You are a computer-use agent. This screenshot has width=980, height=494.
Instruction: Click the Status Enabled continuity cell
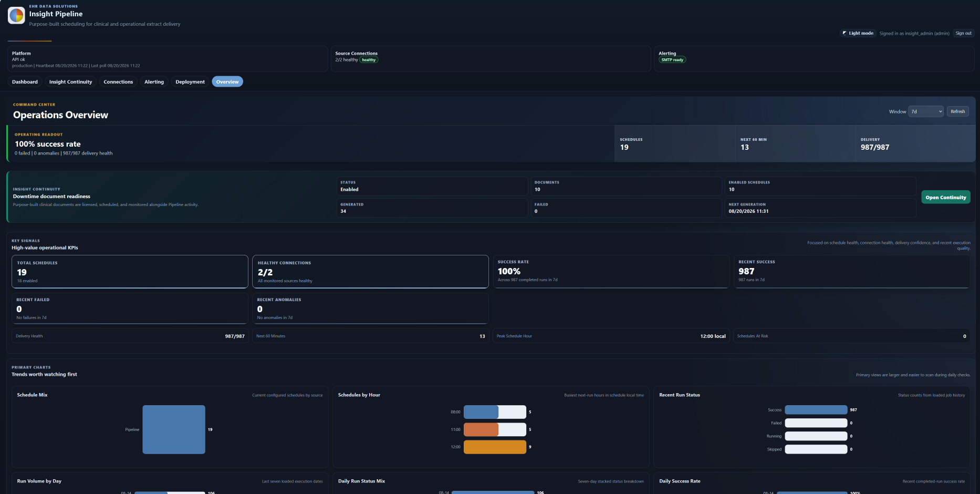[x=432, y=186]
